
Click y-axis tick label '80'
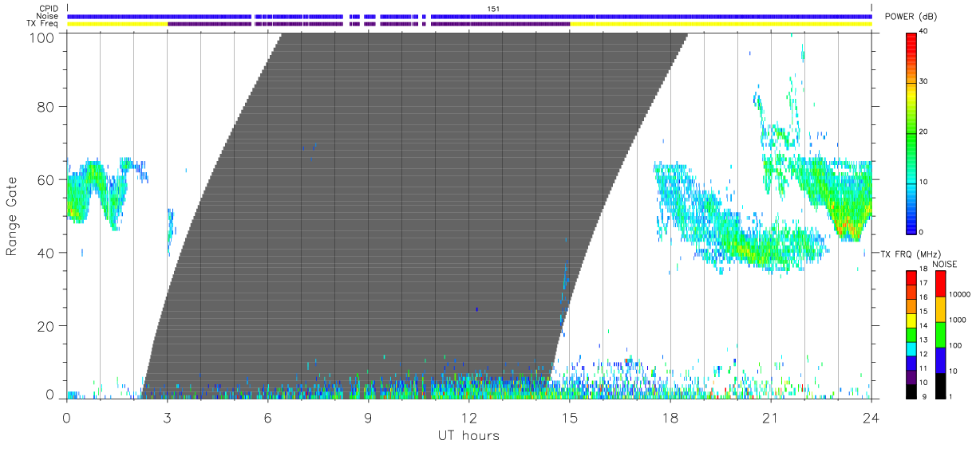click(47, 106)
